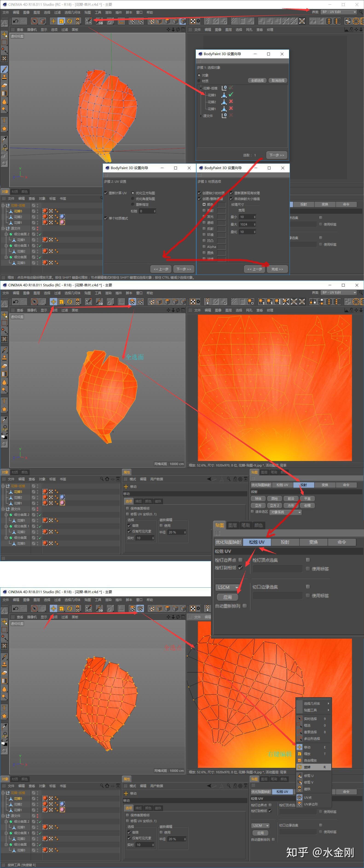Enable the Alpha channel checkbox
This screenshot has width=364, height=868.
pyautogui.click(x=204, y=247)
